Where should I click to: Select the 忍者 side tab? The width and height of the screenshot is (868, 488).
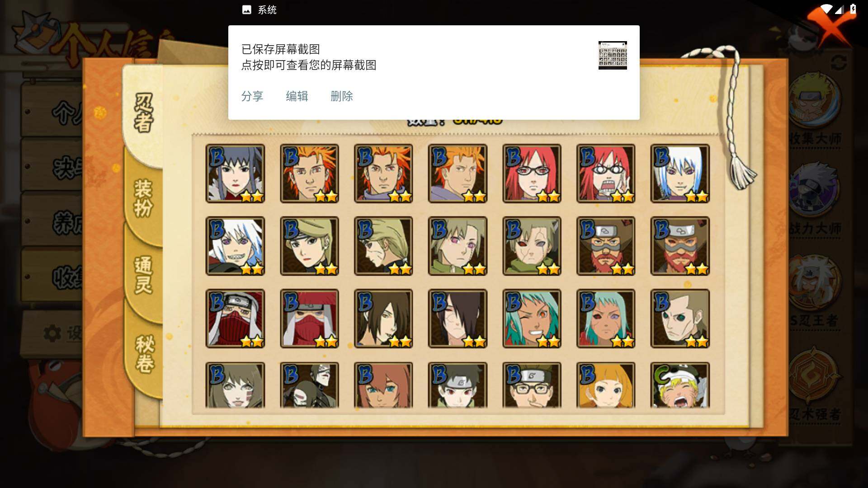coord(144,113)
